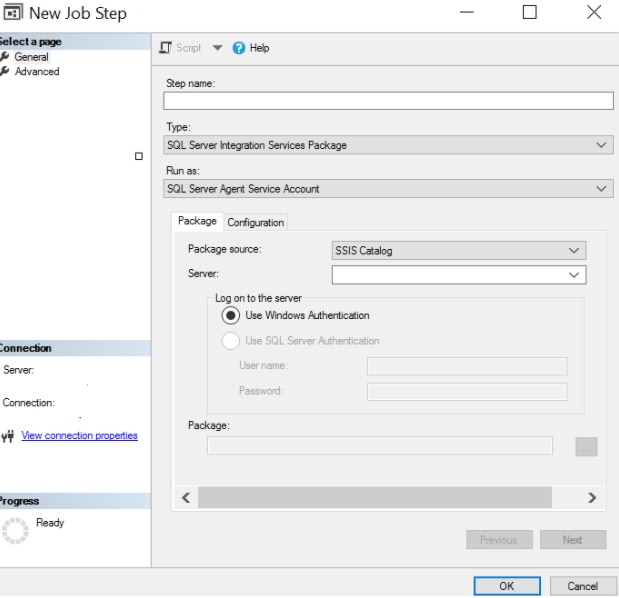Open the Server combo box list
This screenshot has height=598, width=619.
coord(574,273)
